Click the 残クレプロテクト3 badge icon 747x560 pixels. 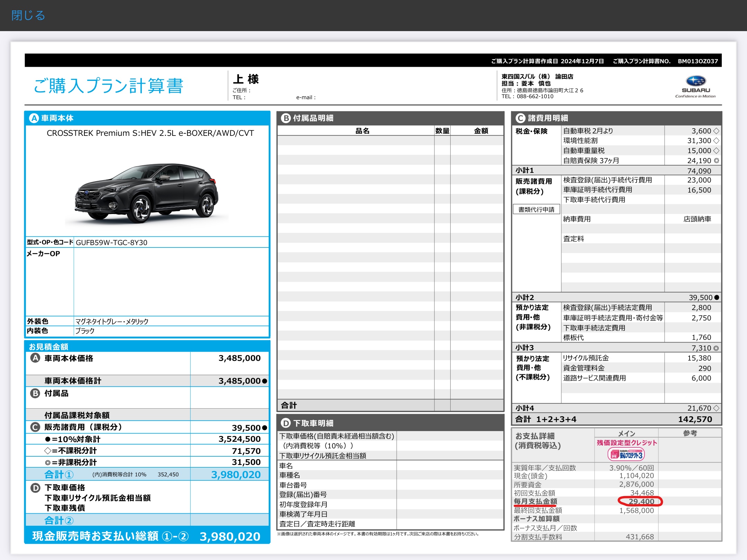click(x=626, y=455)
